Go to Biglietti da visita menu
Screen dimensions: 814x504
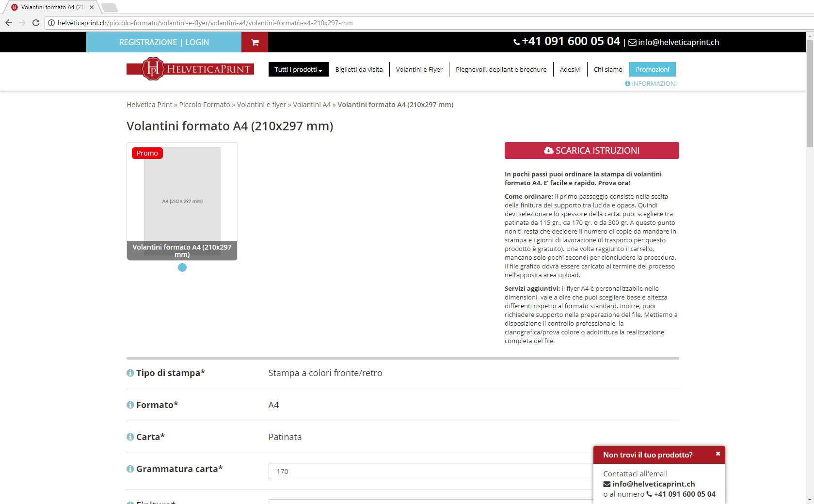[359, 69]
